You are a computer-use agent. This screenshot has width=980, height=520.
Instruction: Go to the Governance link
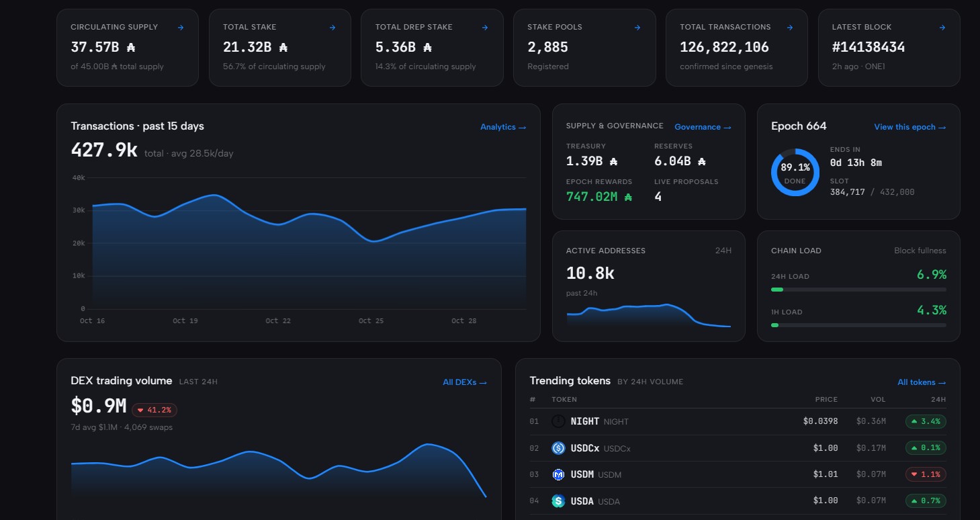click(x=703, y=127)
